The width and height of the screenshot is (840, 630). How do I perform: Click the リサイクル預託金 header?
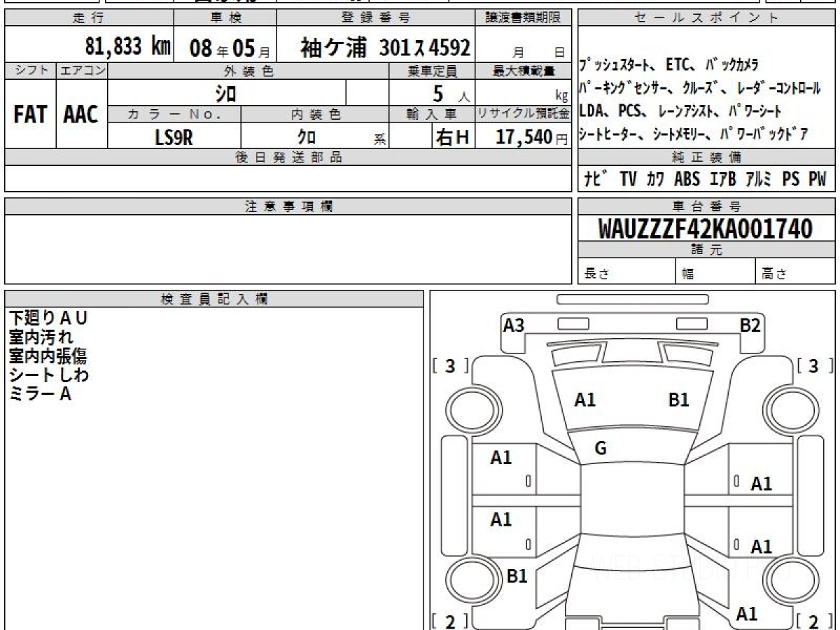(x=524, y=114)
